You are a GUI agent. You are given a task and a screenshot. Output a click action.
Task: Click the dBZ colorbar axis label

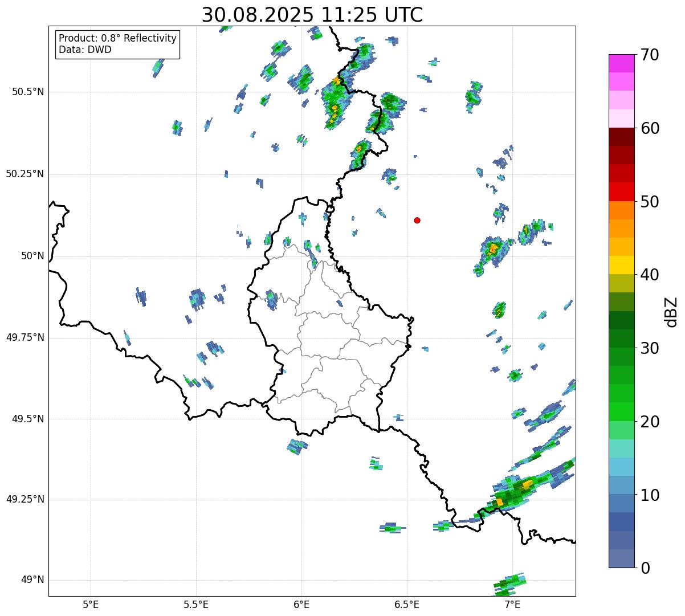coord(671,311)
